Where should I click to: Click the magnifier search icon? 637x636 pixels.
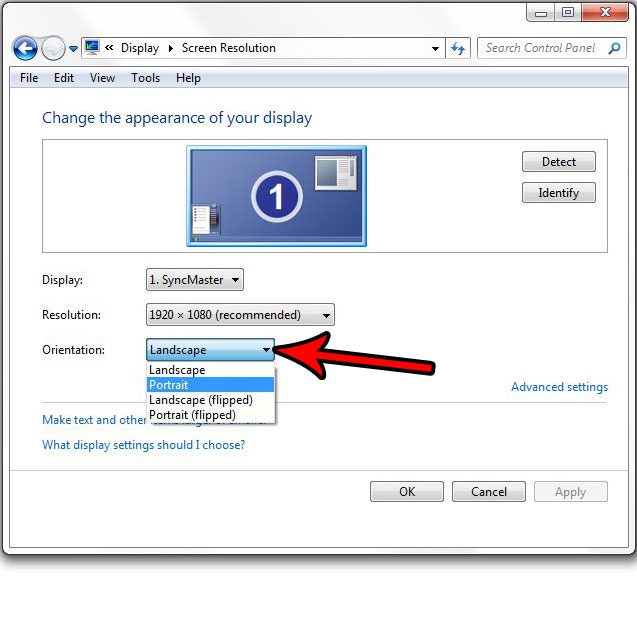(615, 48)
